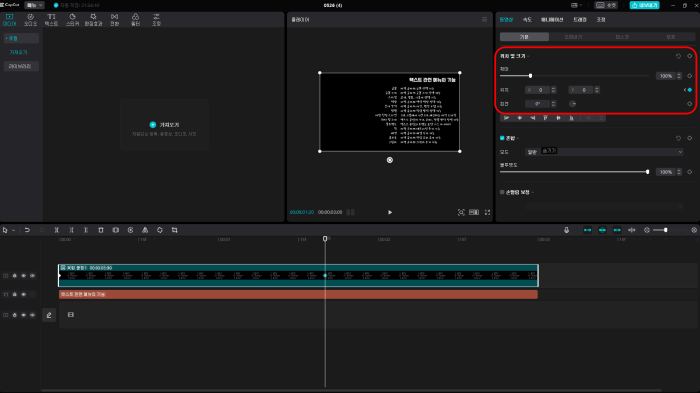Click the delete-right trim icon
700x393 pixels.
click(x=86, y=230)
